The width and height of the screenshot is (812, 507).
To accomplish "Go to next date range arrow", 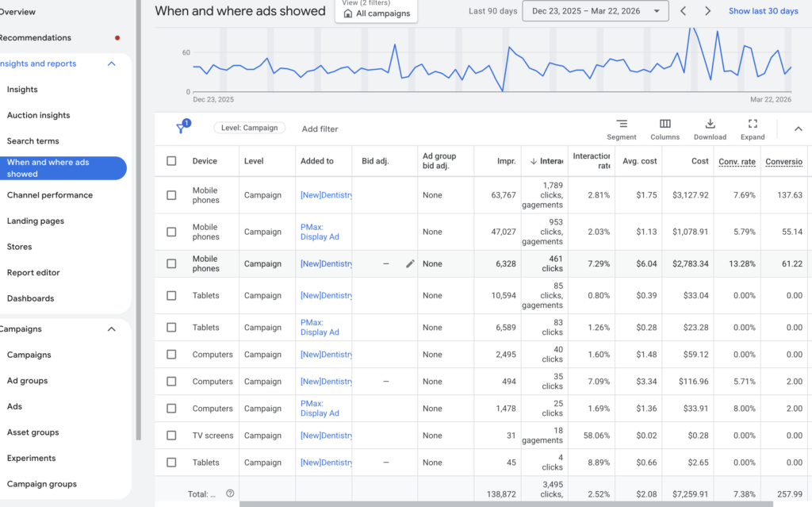I will point(707,11).
